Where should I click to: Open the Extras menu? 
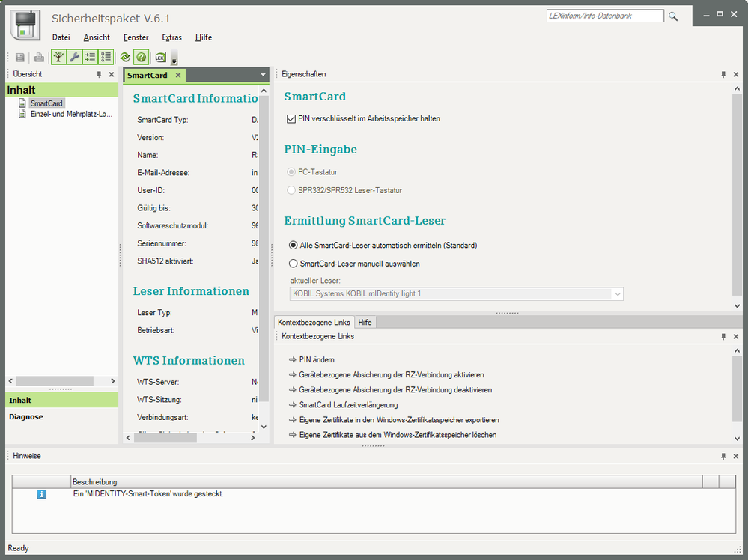pos(171,37)
